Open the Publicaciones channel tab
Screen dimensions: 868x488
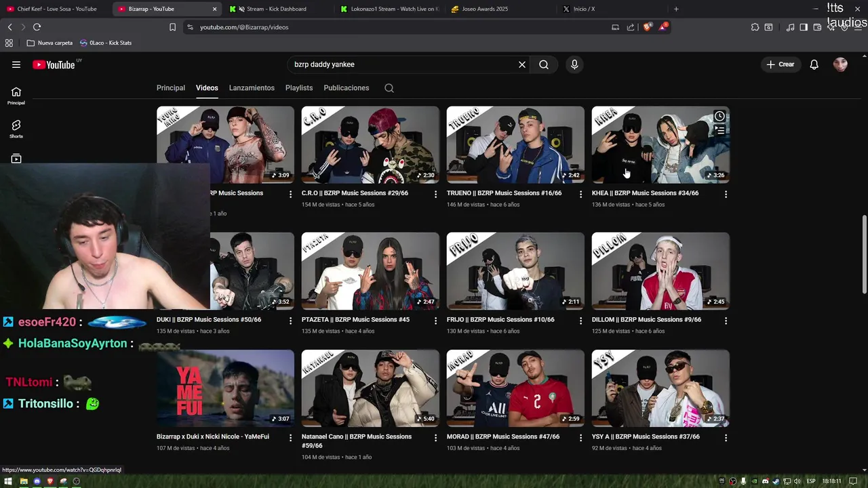347,88
